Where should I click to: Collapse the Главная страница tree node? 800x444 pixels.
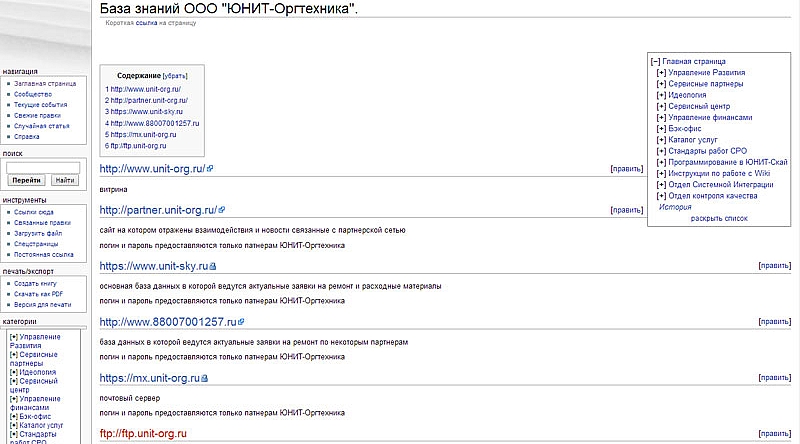[655, 61]
